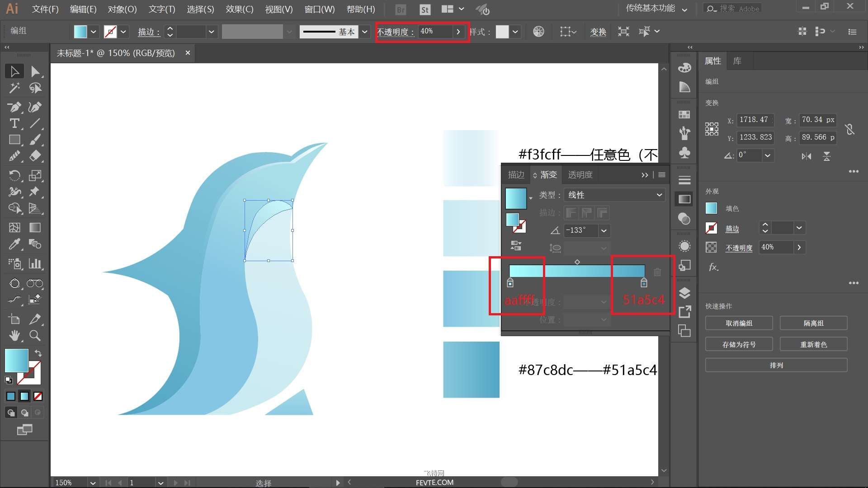Select the Artboard tool

click(14, 319)
